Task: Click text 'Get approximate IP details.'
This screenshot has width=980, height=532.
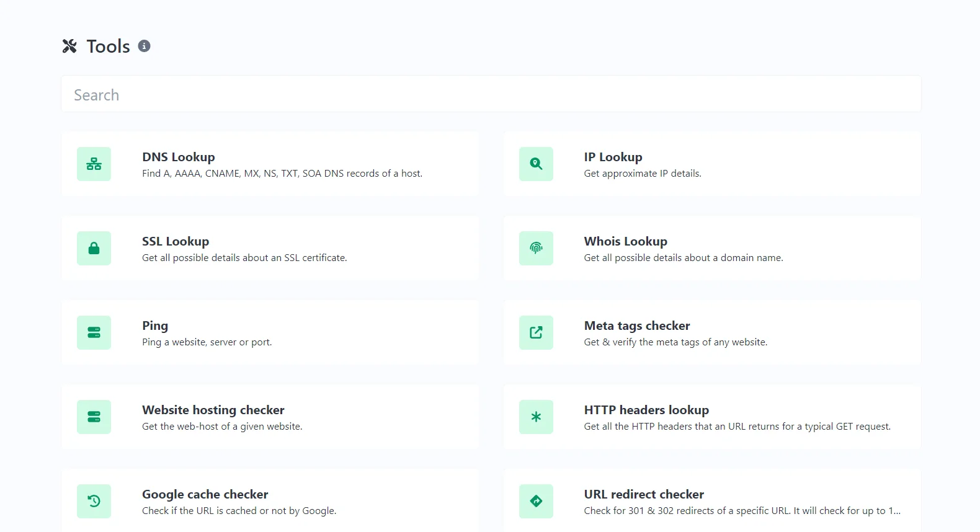Action: [x=643, y=174]
